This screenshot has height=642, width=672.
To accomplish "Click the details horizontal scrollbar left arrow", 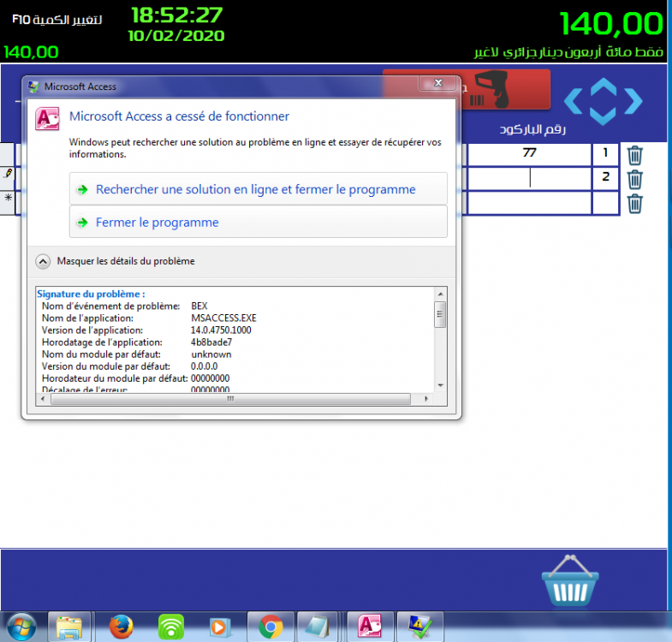I will click(x=43, y=399).
